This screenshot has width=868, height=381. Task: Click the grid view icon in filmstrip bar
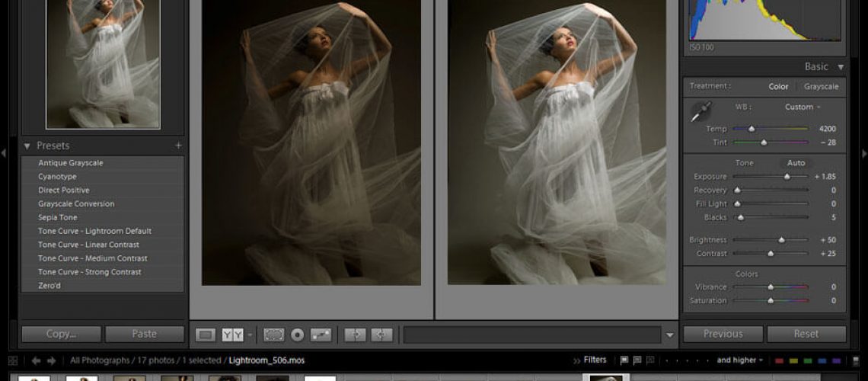13,360
